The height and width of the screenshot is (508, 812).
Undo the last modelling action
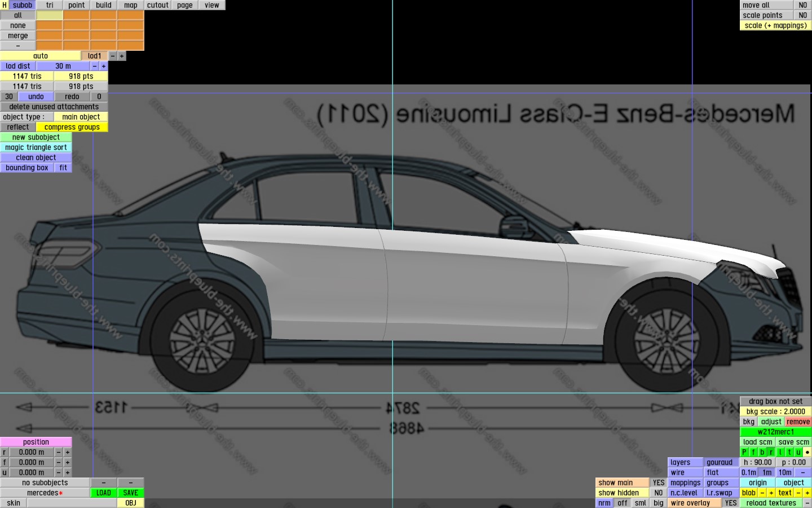point(36,97)
